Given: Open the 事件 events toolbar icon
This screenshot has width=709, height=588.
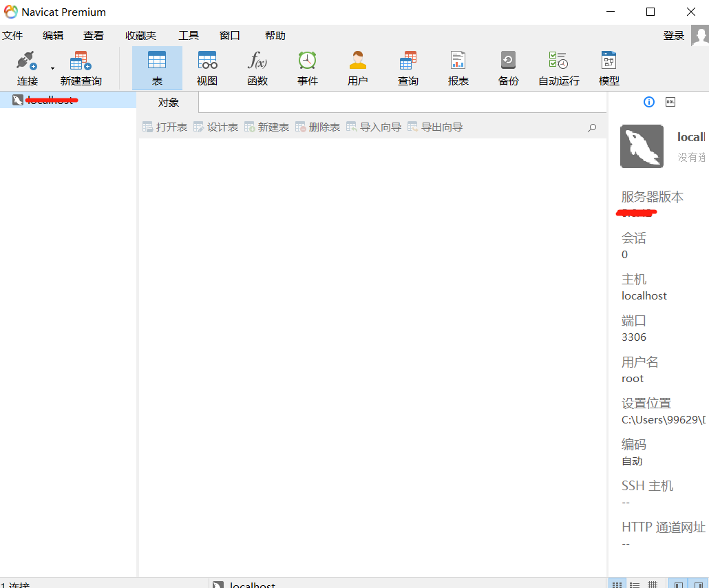Looking at the screenshot, I should [308, 68].
